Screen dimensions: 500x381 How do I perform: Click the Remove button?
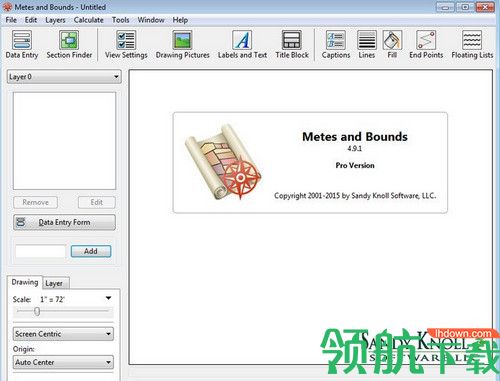click(x=35, y=202)
